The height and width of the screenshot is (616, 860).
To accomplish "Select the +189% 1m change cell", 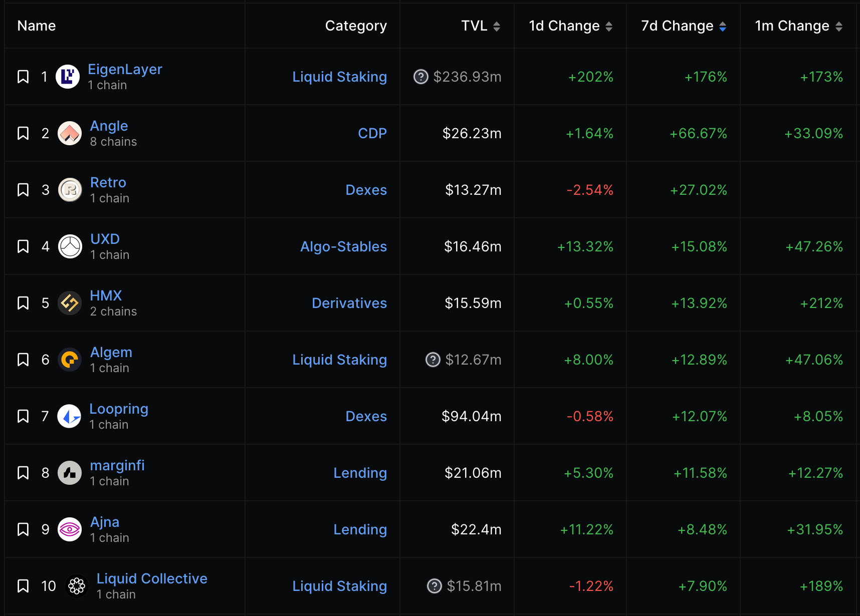I will [821, 586].
